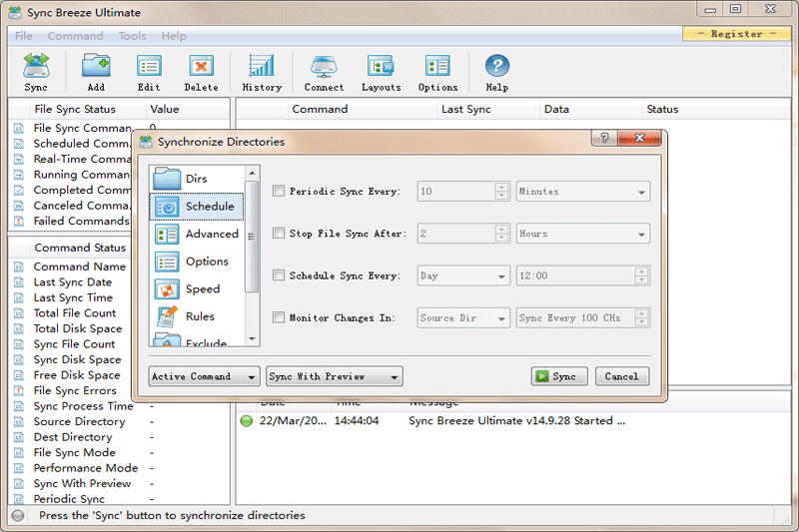Viewport: 799px width, 532px height.
Task: Select the Schedule page in dialog sidebar
Action: pyautogui.click(x=197, y=207)
